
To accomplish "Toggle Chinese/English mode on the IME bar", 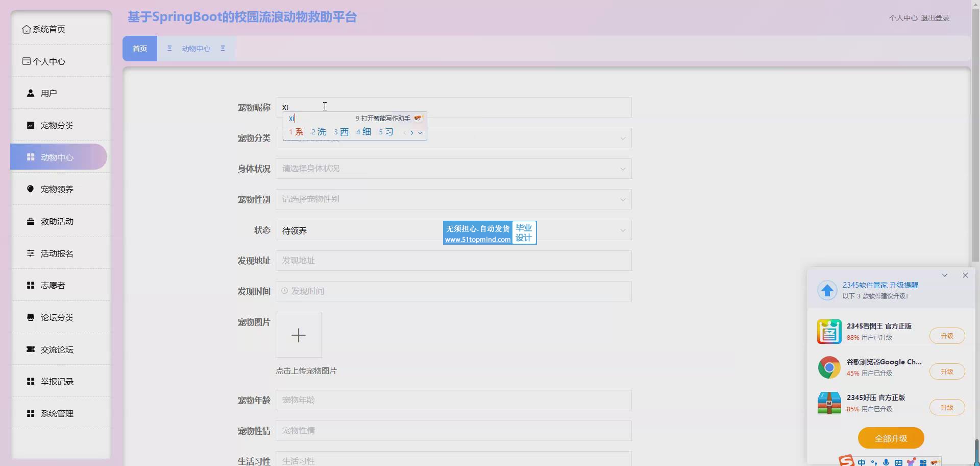I will point(862,462).
